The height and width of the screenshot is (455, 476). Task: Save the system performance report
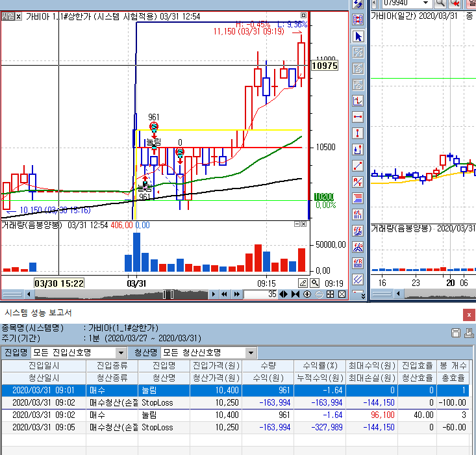tap(456, 333)
